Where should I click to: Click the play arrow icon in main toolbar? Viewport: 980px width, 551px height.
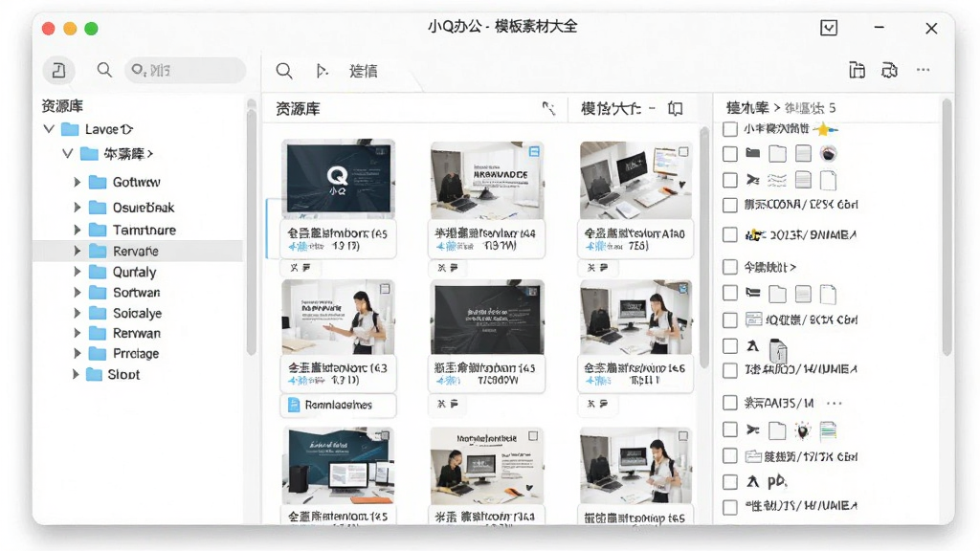(x=322, y=71)
